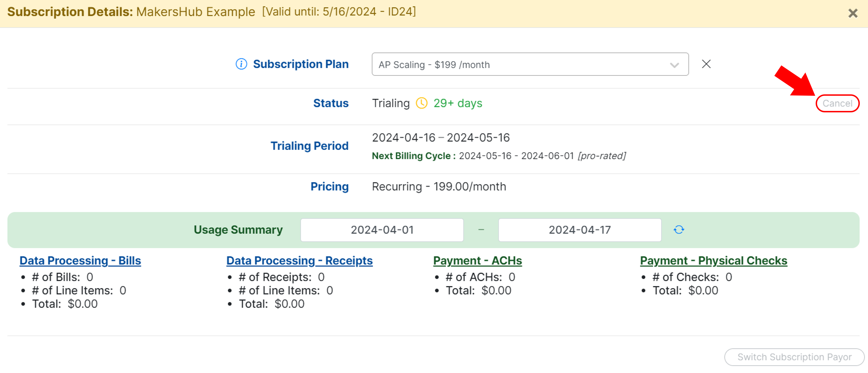Viewport: 868px width, 373px height.
Task: Click the Usage Summary heading
Action: [238, 230]
